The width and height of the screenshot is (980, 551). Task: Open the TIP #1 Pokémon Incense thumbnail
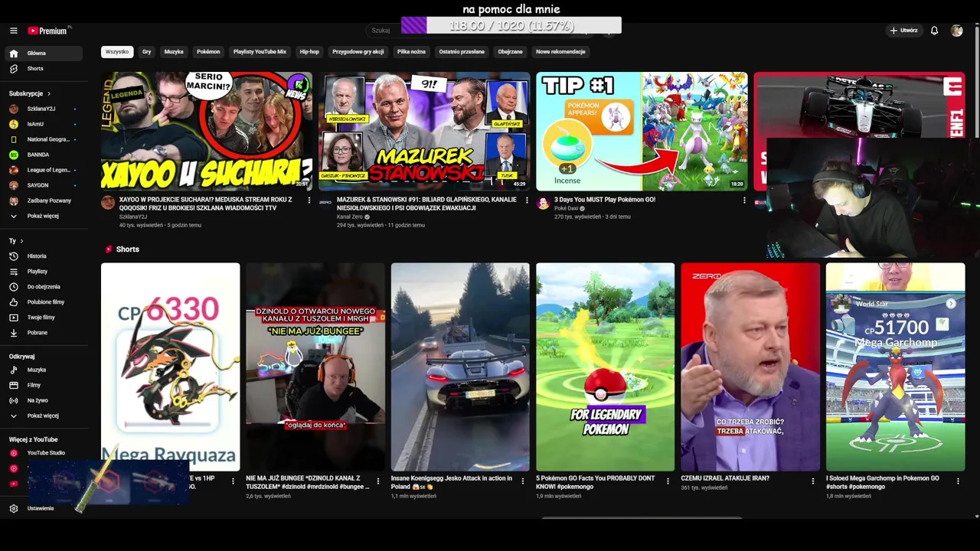tap(642, 131)
